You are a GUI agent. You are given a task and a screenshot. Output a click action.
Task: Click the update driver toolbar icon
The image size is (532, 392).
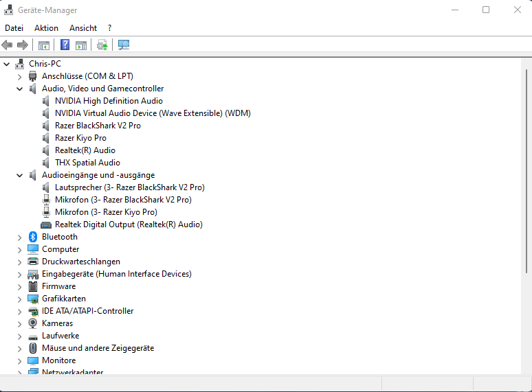click(102, 45)
